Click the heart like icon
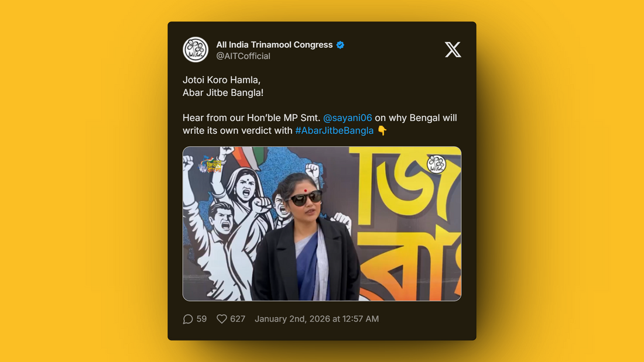 (222, 319)
